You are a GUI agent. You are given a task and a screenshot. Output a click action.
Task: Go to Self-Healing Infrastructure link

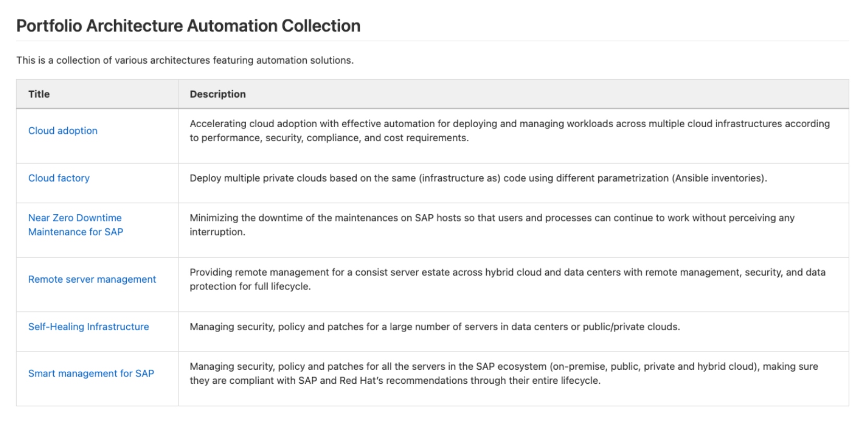tap(88, 327)
